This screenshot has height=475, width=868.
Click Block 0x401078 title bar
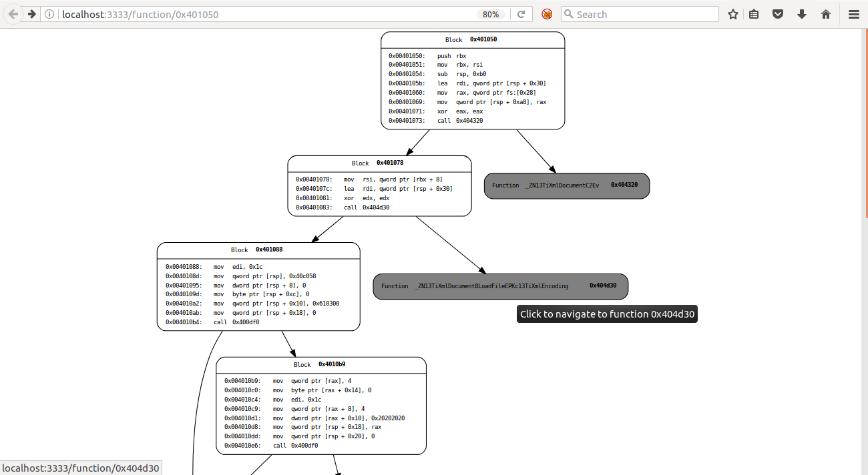coord(379,163)
